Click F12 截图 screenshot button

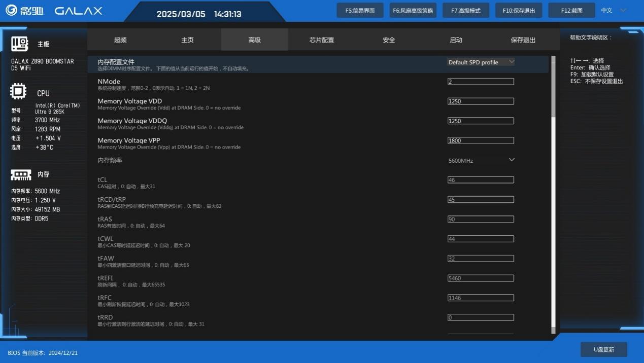571,10
